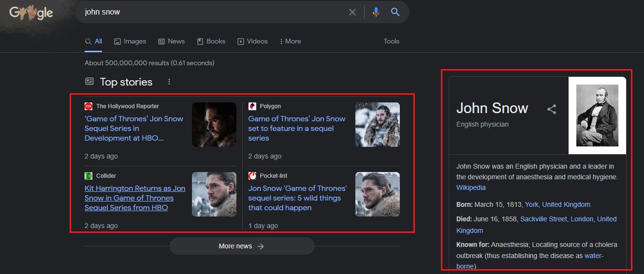Open Polygon's Jon Snow sequel series article
The height and width of the screenshot is (274, 644).
297,129
